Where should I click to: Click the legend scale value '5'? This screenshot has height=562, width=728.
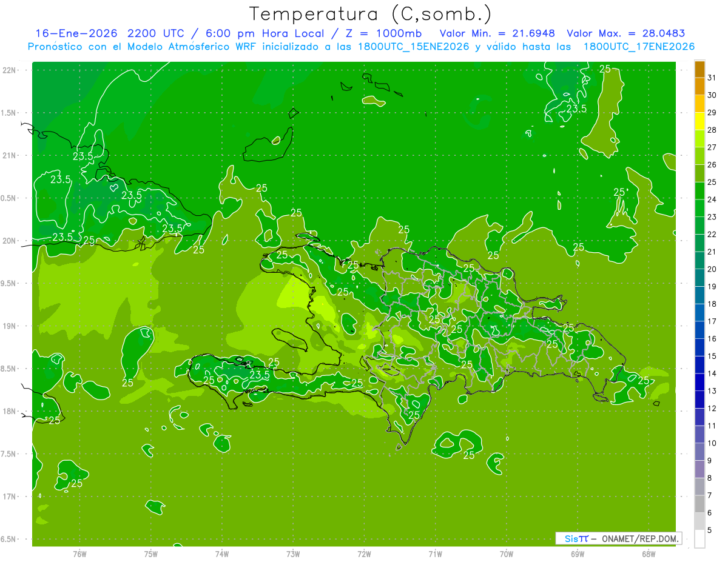(710, 530)
